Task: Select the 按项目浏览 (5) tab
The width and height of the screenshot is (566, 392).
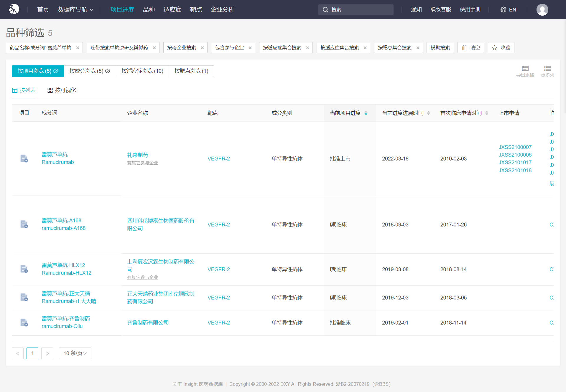Action: click(38, 71)
